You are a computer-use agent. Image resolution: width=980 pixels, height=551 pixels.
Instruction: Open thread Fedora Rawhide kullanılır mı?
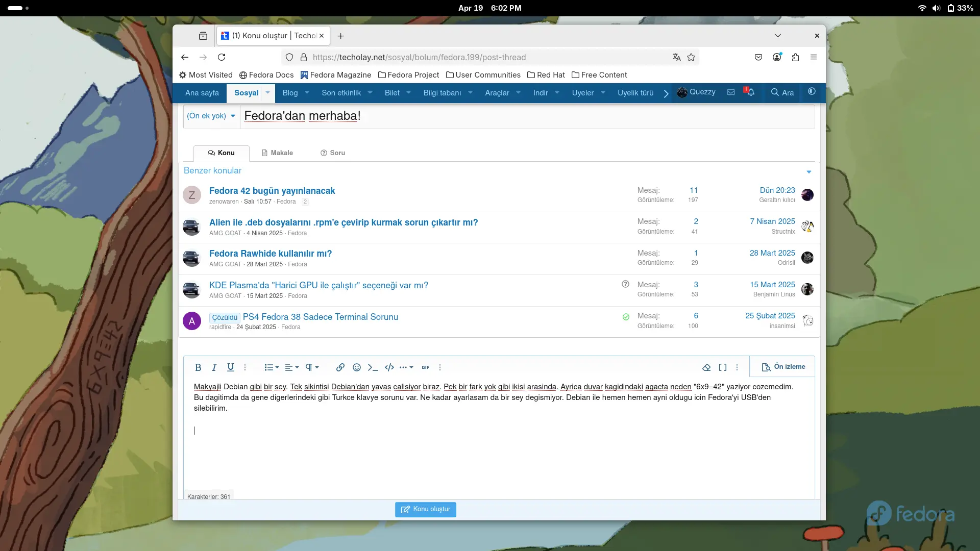tap(271, 254)
